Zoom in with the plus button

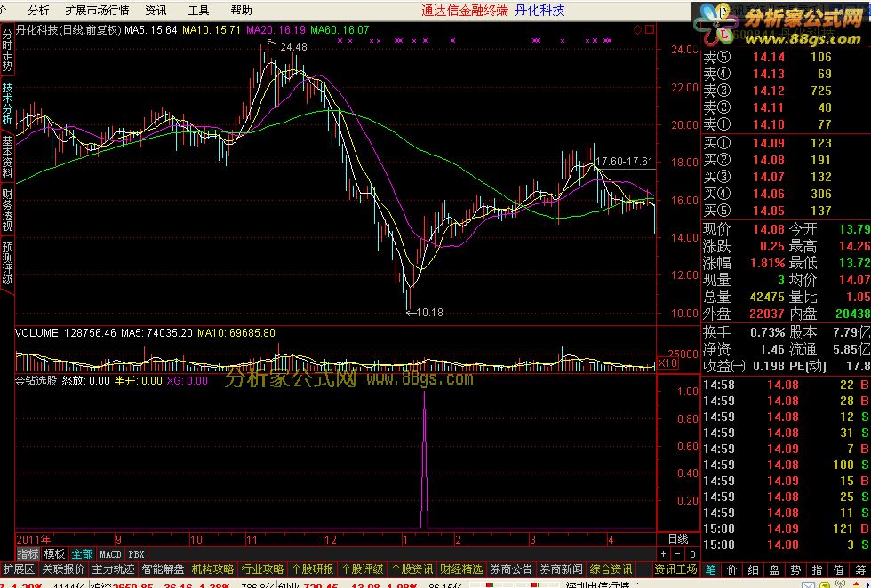pyautogui.click(x=663, y=554)
